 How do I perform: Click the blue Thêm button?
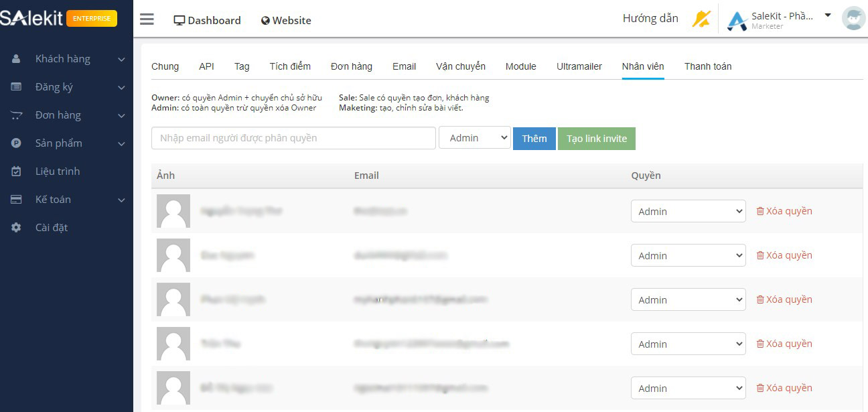[534, 138]
